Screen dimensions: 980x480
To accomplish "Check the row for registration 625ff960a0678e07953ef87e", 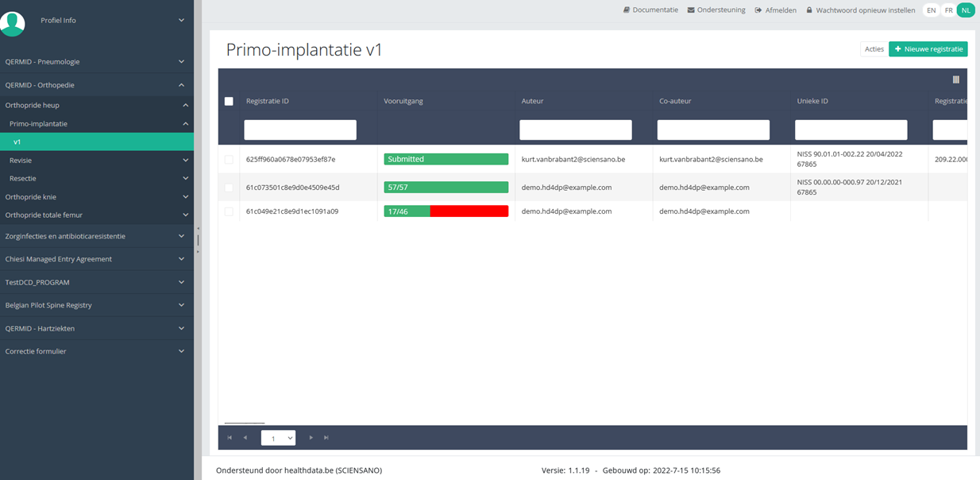I will 230,160.
